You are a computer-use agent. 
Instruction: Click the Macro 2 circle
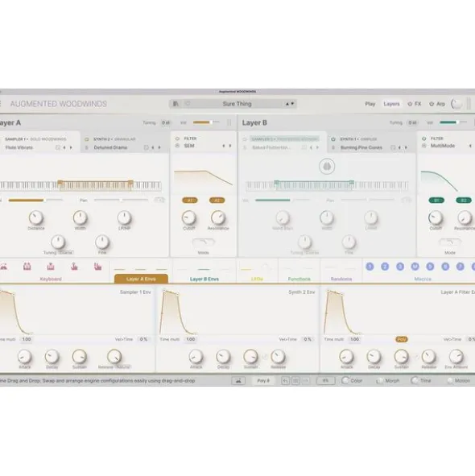pyautogui.click(x=385, y=267)
